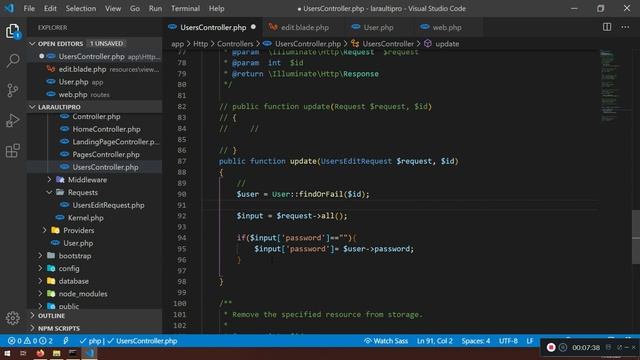The height and width of the screenshot is (360, 640).
Task: Click the Controllers breadcrumb segment
Action: point(235,44)
